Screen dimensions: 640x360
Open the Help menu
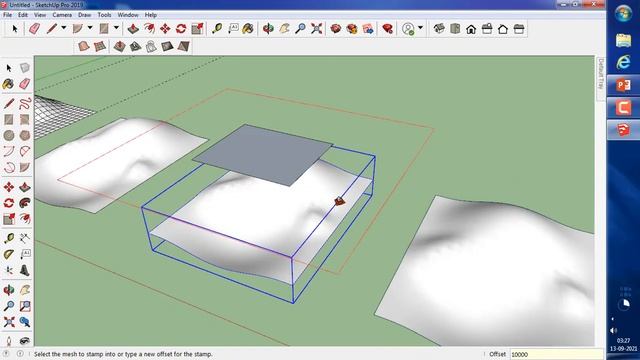coord(151,15)
